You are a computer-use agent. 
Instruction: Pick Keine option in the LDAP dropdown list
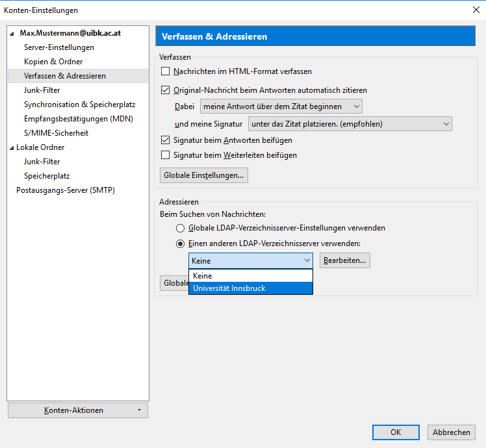[250, 276]
